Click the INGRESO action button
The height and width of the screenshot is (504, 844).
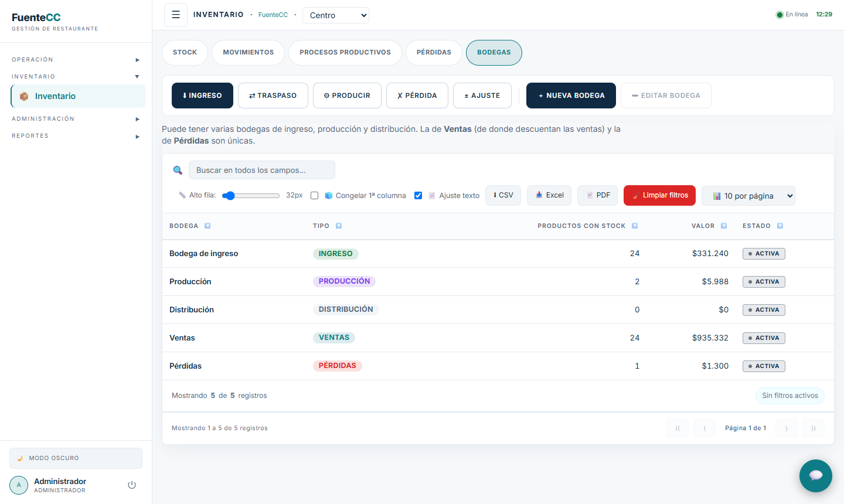tap(202, 96)
